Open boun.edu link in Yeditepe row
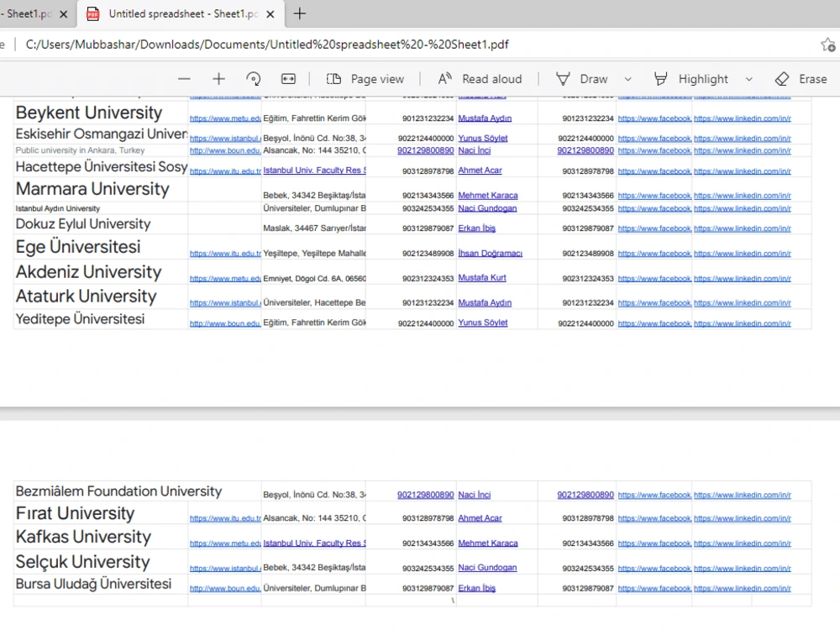The image size is (840, 630). tap(225, 323)
